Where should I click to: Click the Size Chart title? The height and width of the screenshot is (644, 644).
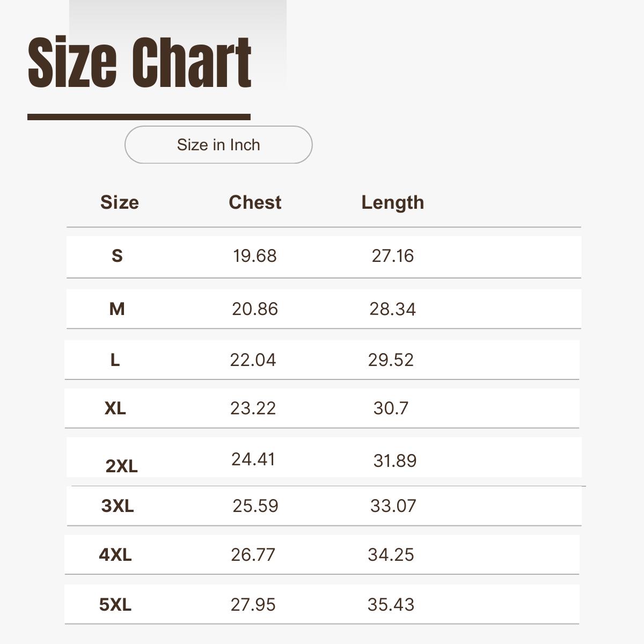tap(140, 62)
